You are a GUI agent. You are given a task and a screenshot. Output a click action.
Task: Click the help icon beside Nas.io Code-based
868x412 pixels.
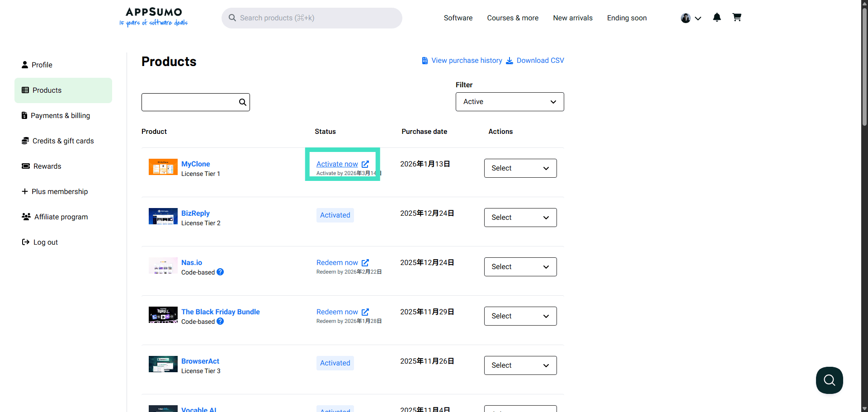click(220, 272)
